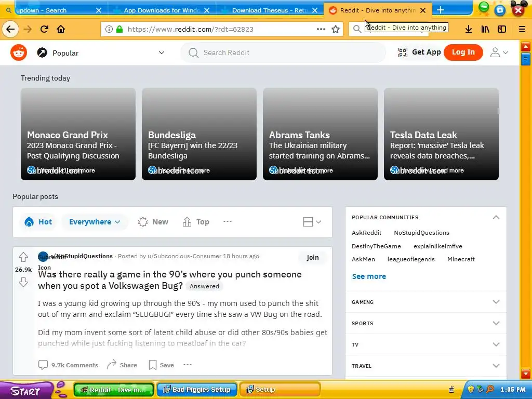Open the Tesla Data Leak trending card

441,134
